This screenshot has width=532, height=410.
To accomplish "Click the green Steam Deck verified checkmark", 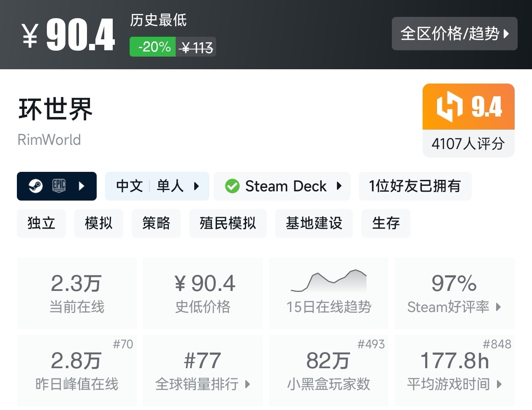I will [232, 186].
